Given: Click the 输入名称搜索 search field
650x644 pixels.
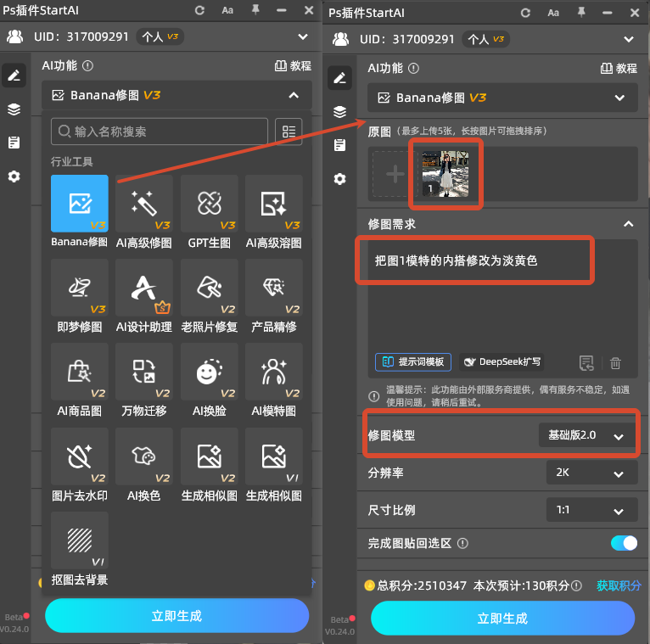Looking at the screenshot, I should (x=160, y=132).
